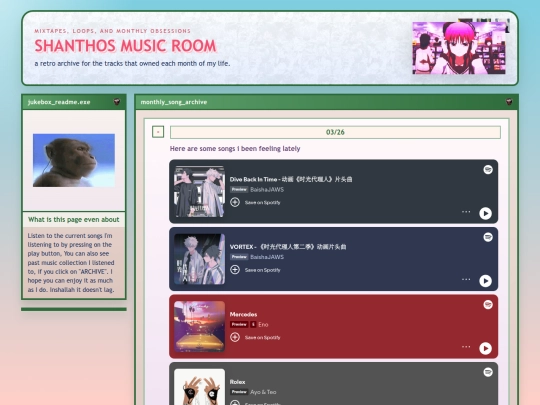The width and height of the screenshot is (540, 405).
Task: Click the 'Listen to the current songs' paragraph
Action: (x=71, y=262)
